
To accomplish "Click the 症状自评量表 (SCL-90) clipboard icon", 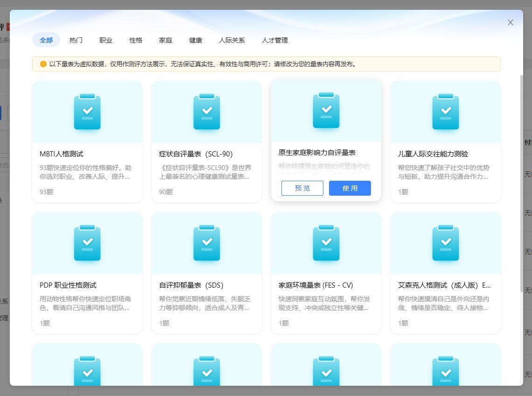I will tap(207, 112).
